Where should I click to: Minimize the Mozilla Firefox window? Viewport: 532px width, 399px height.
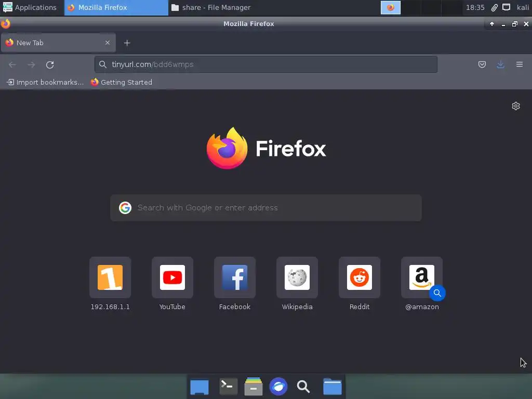click(x=503, y=24)
